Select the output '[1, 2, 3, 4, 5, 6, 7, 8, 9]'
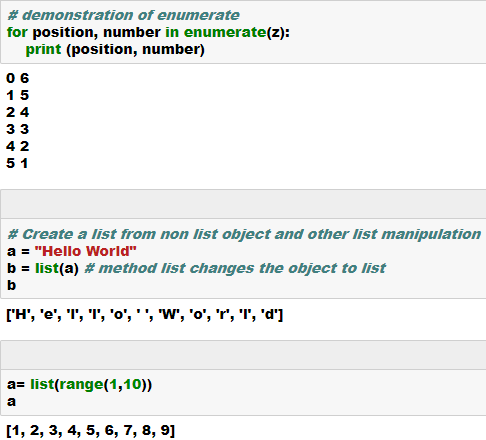The image size is (486, 440). [x=90, y=430]
